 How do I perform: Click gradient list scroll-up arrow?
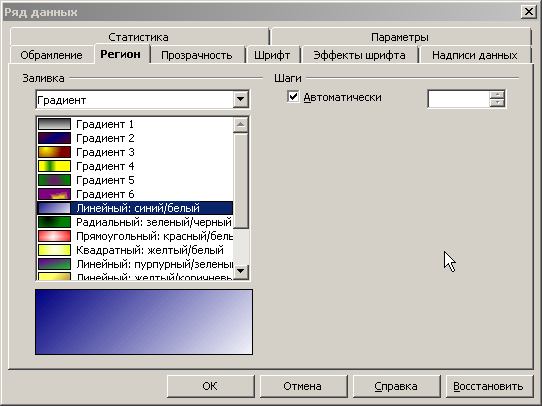tap(241, 125)
